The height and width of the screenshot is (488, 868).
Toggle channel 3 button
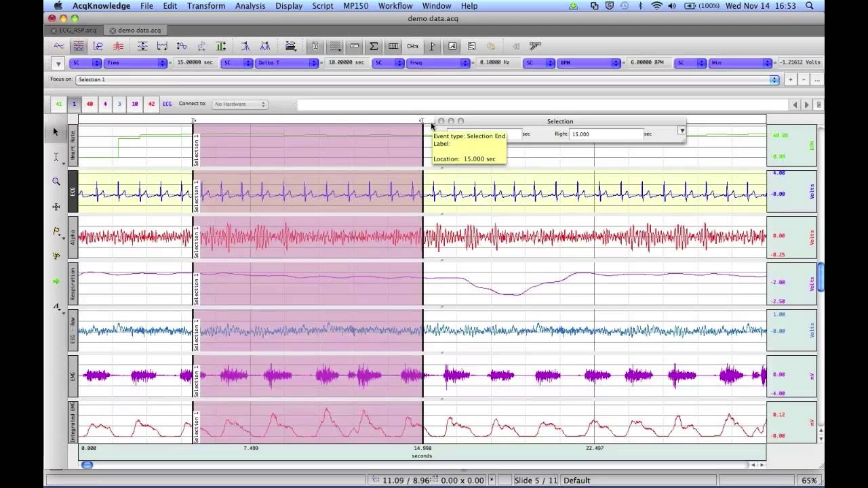[119, 104]
